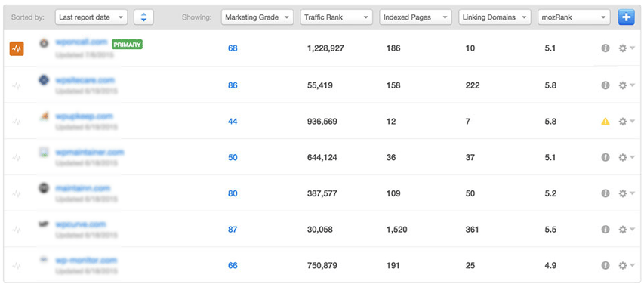Click the marketing grade 87 link
The height and width of the screenshot is (287, 644).
click(233, 230)
